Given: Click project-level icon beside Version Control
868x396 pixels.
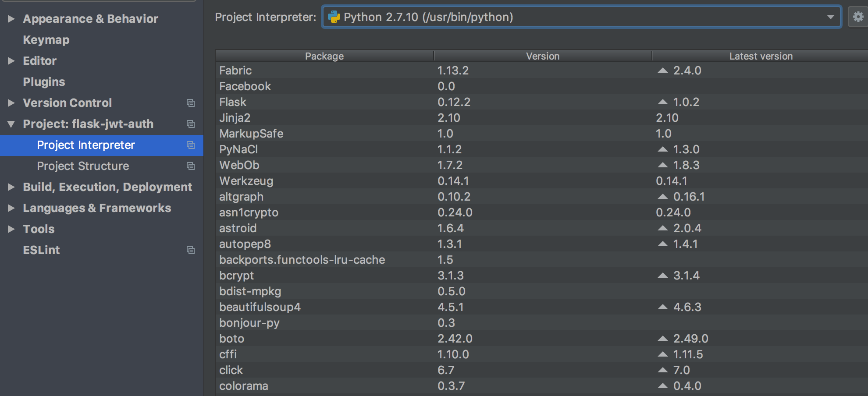Looking at the screenshot, I should [191, 103].
